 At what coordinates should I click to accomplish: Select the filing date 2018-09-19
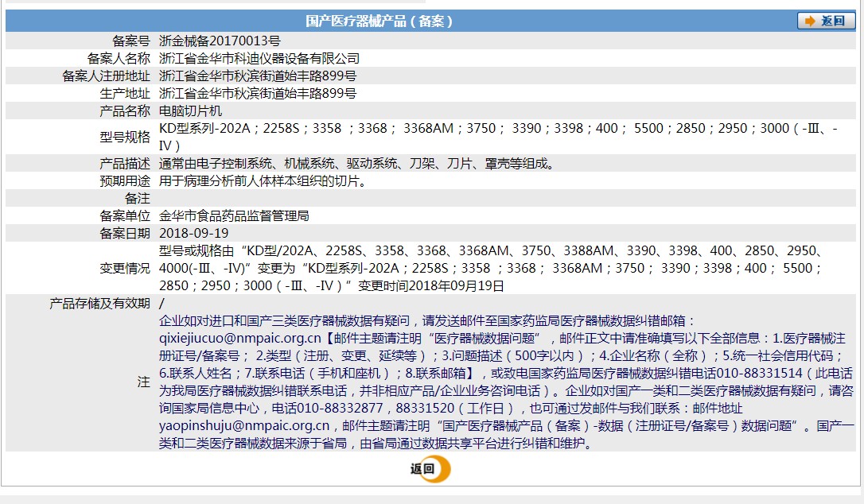pyautogui.click(x=193, y=234)
